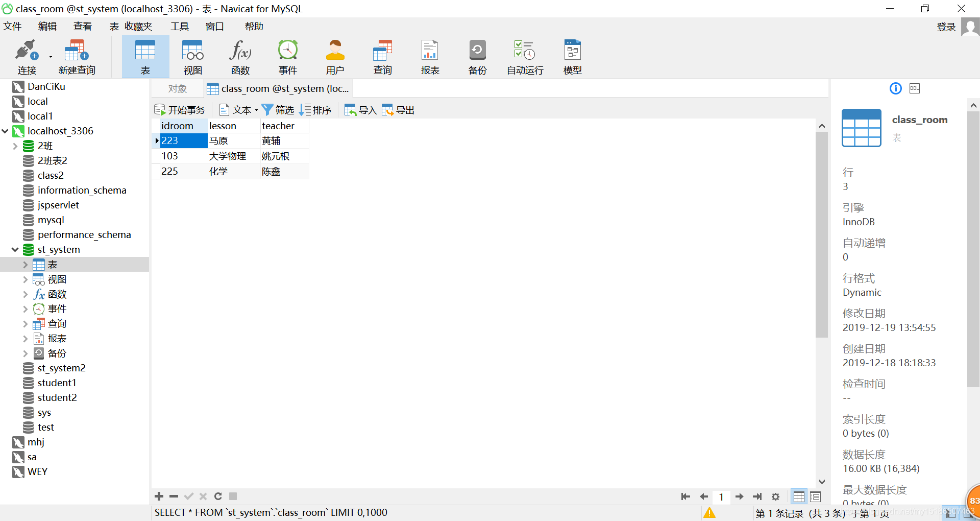
Task: Click the Sort (排序) button
Action: click(x=315, y=110)
